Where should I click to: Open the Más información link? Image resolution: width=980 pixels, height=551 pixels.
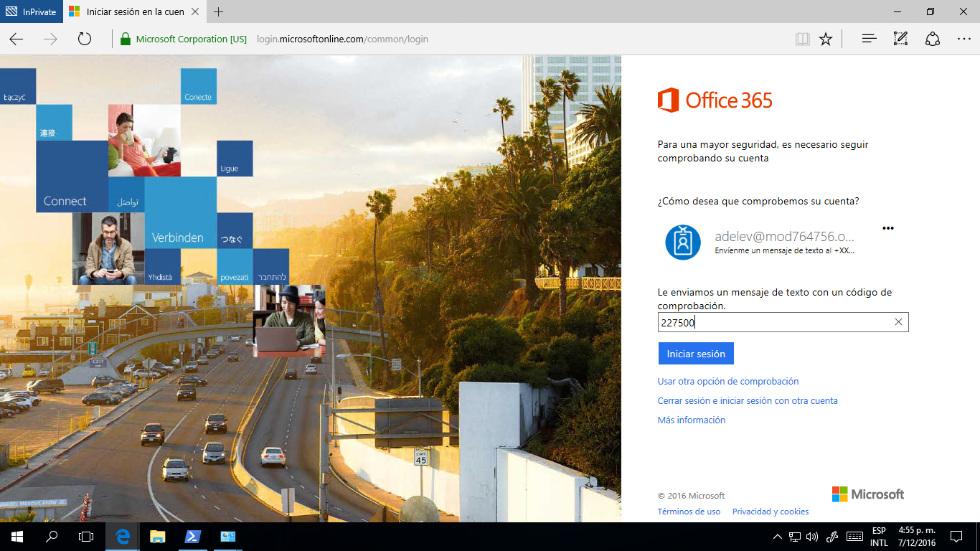(692, 420)
